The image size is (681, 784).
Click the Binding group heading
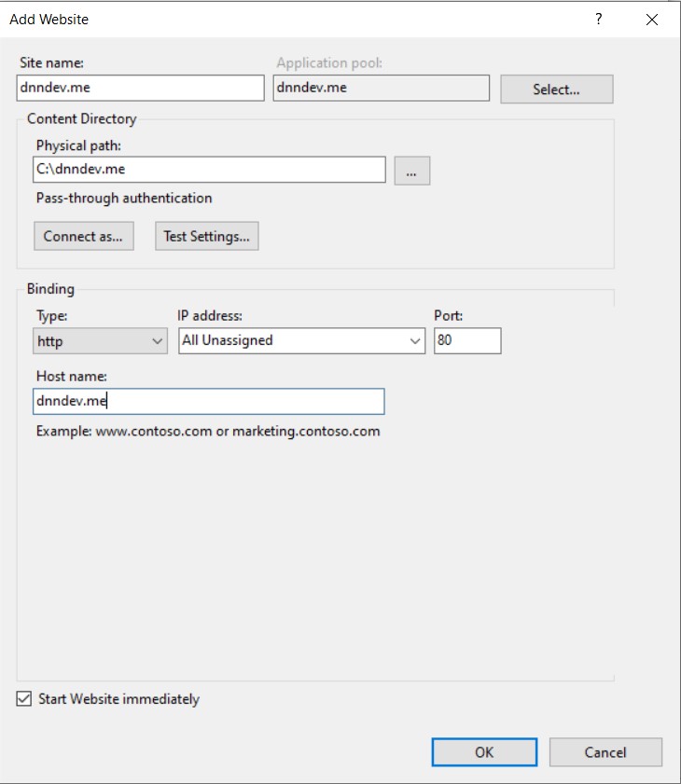[50, 289]
